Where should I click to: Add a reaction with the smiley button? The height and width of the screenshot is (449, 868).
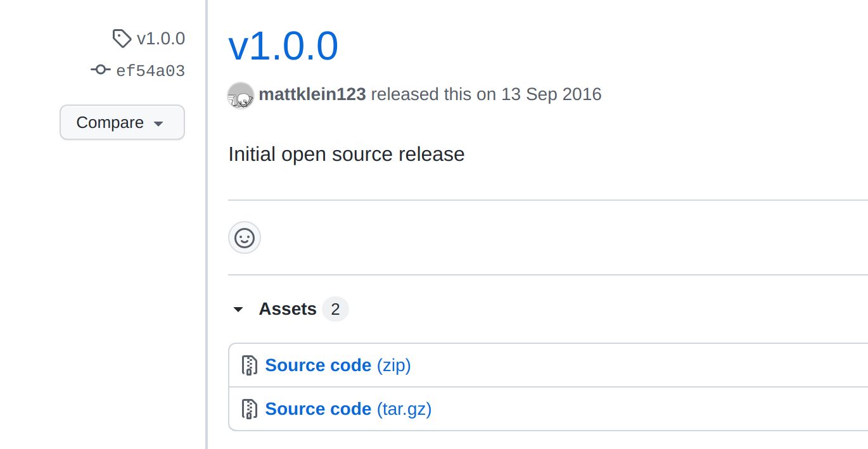[245, 238]
